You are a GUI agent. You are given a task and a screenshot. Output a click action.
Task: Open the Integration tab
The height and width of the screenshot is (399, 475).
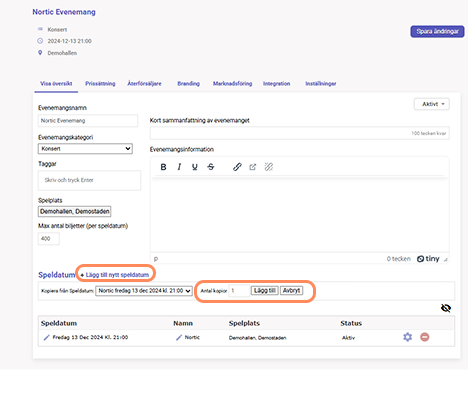276,84
